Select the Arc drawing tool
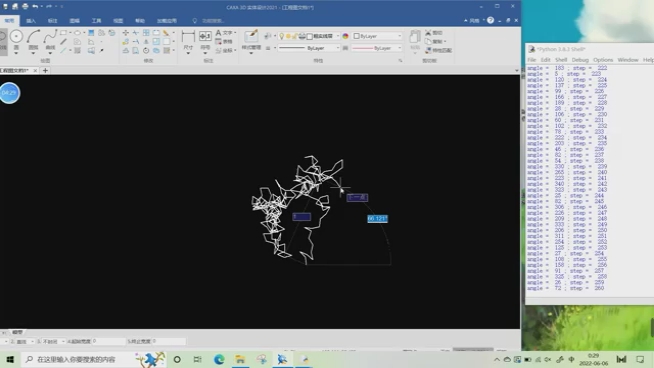654x368 pixels. pos(33,36)
